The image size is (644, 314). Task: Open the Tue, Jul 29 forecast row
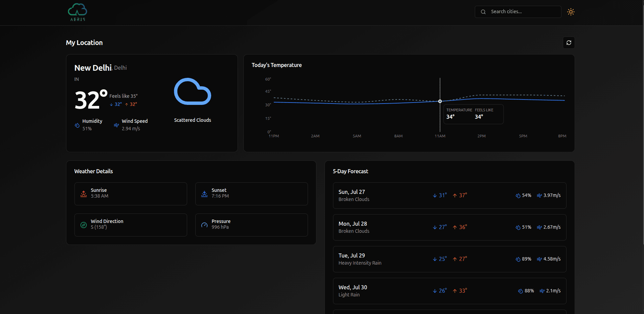tap(450, 259)
